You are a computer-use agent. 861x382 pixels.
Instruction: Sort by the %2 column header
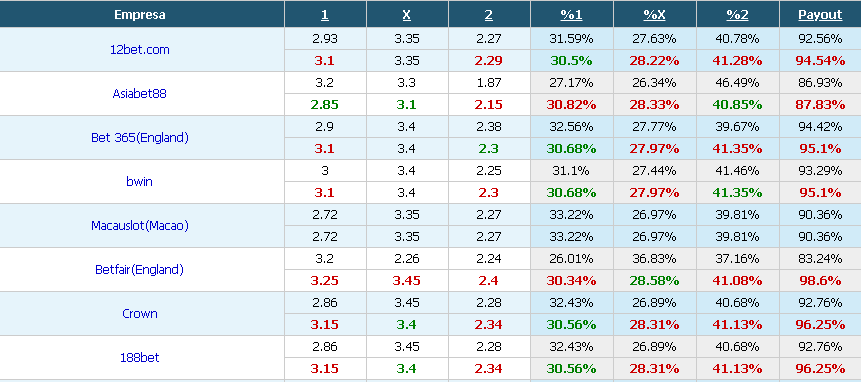[737, 15]
